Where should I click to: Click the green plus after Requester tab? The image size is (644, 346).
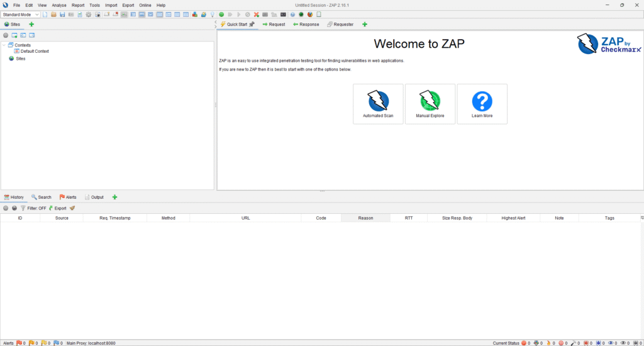click(x=365, y=25)
